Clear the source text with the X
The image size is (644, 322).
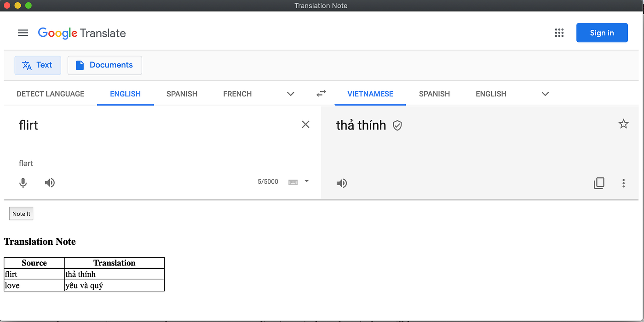(x=305, y=124)
